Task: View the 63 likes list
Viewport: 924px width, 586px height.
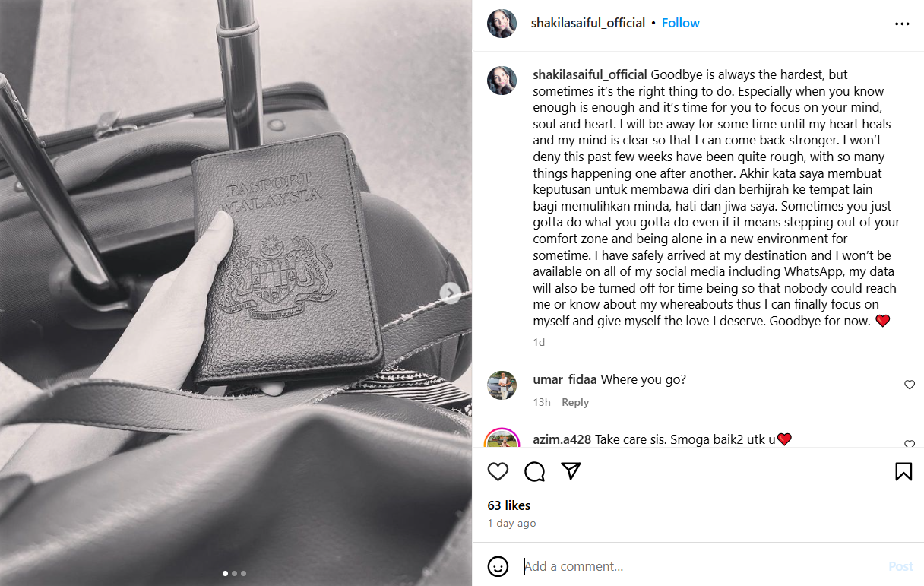Action: 509,505
